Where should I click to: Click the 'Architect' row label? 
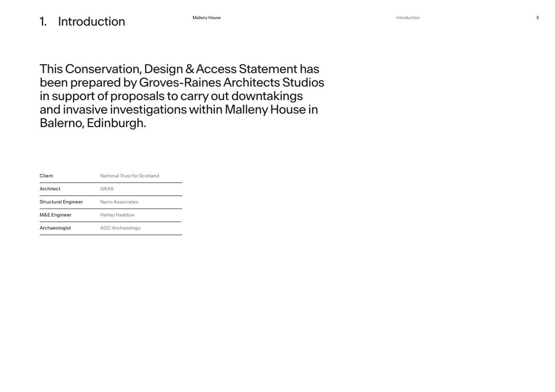click(x=50, y=189)
